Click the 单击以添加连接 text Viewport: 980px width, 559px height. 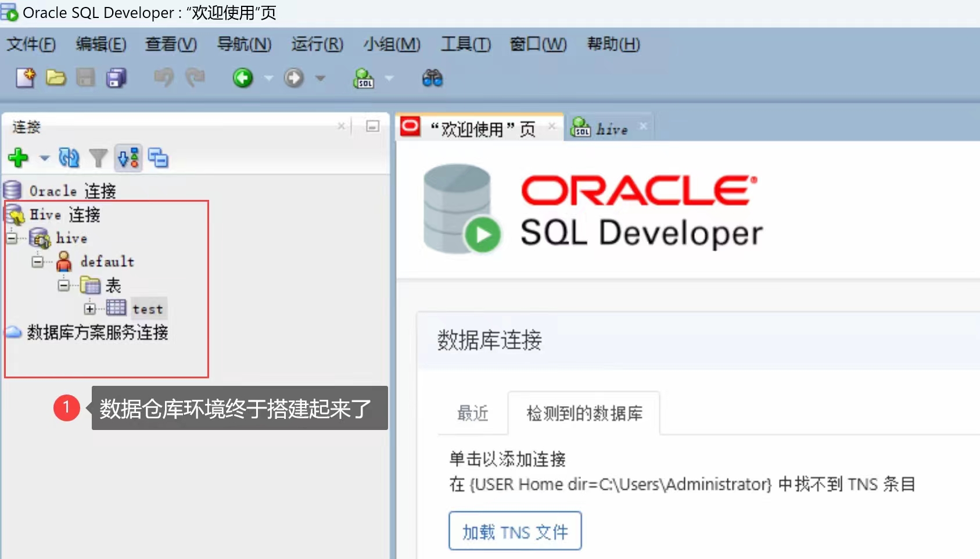coord(507,459)
